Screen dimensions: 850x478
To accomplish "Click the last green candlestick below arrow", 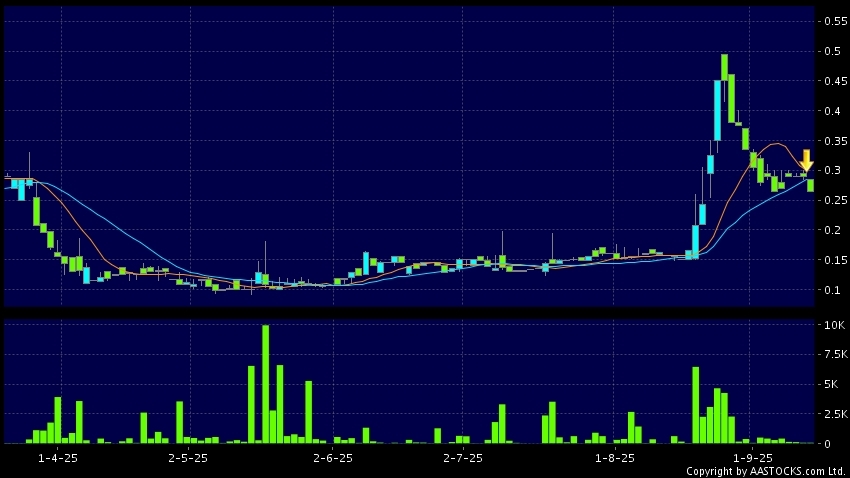I will point(810,185).
